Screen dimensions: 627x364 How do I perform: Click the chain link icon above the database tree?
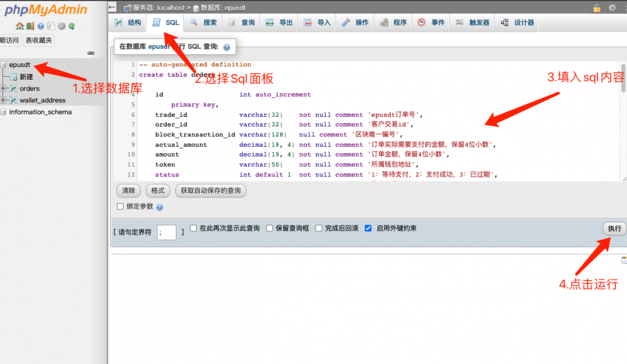[x=91, y=53]
